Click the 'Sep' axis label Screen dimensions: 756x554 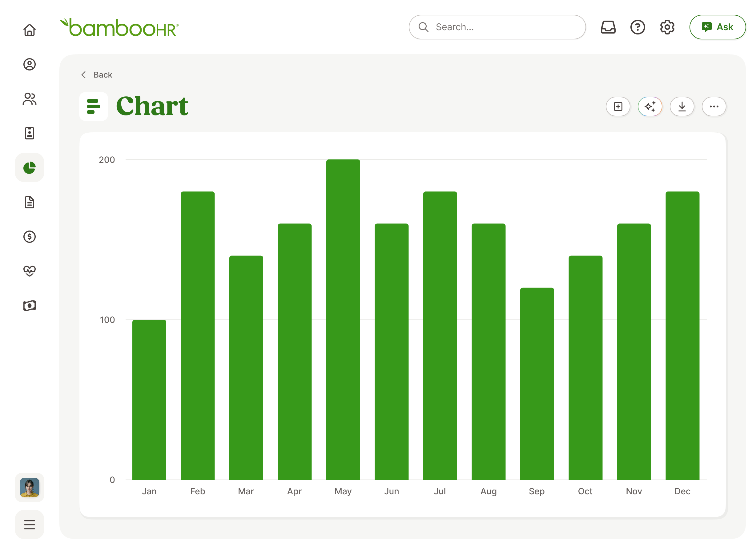point(537,491)
